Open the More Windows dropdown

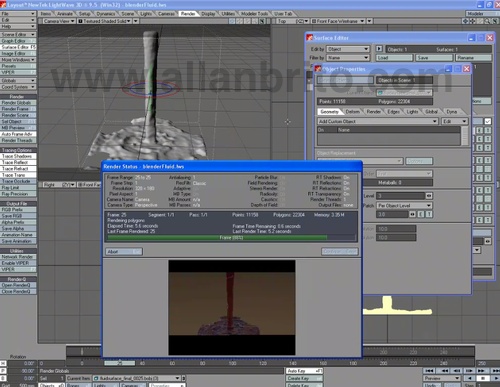point(18,60)
